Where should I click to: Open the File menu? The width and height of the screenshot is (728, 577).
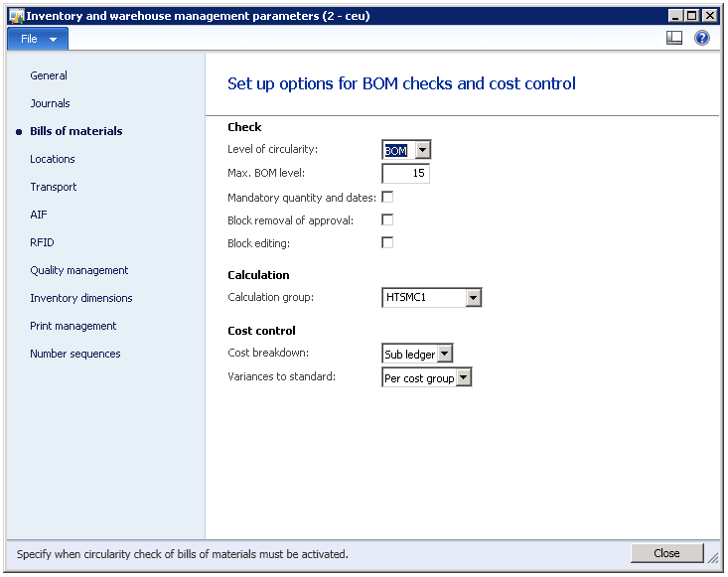38,39
